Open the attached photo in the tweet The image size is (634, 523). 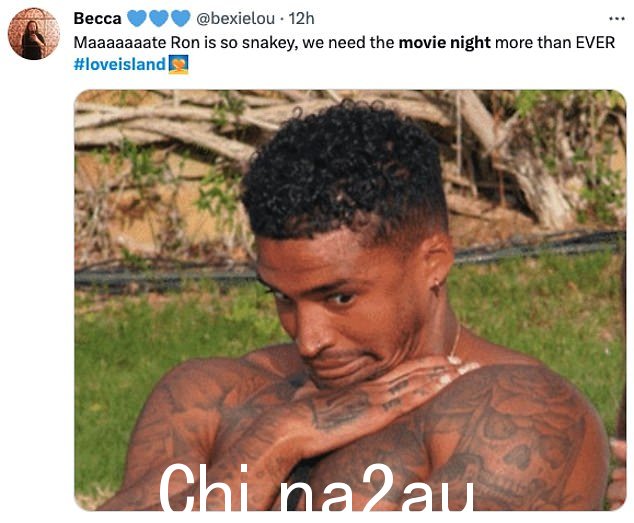pyautogui.click(x=350, y=300)
